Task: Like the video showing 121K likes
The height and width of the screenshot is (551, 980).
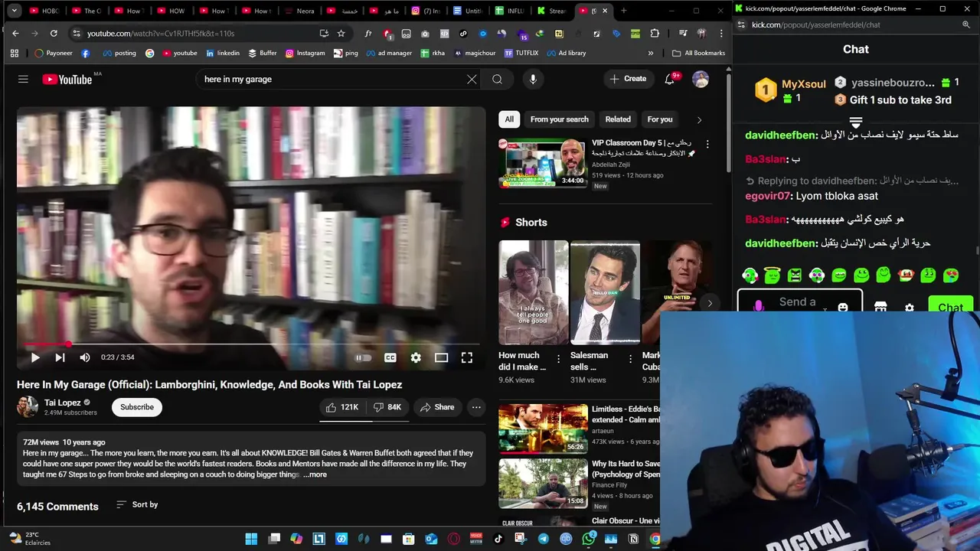Action: click(x=342, y=407)
